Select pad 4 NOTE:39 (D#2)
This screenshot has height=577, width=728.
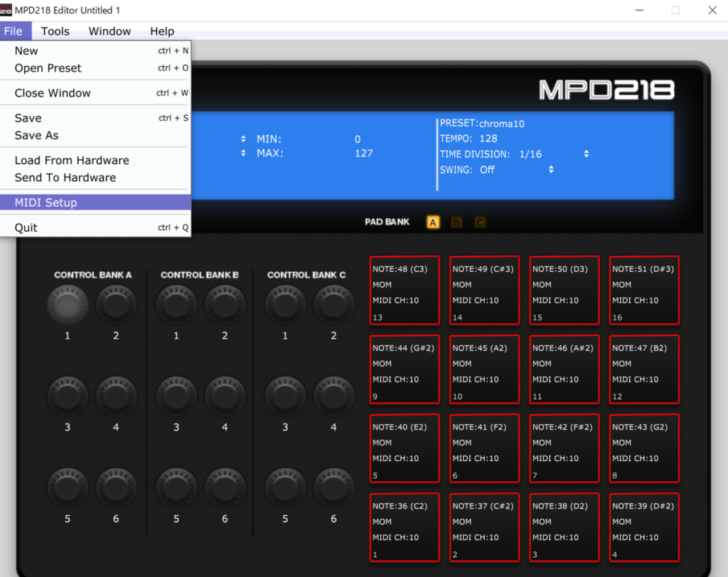644,527
